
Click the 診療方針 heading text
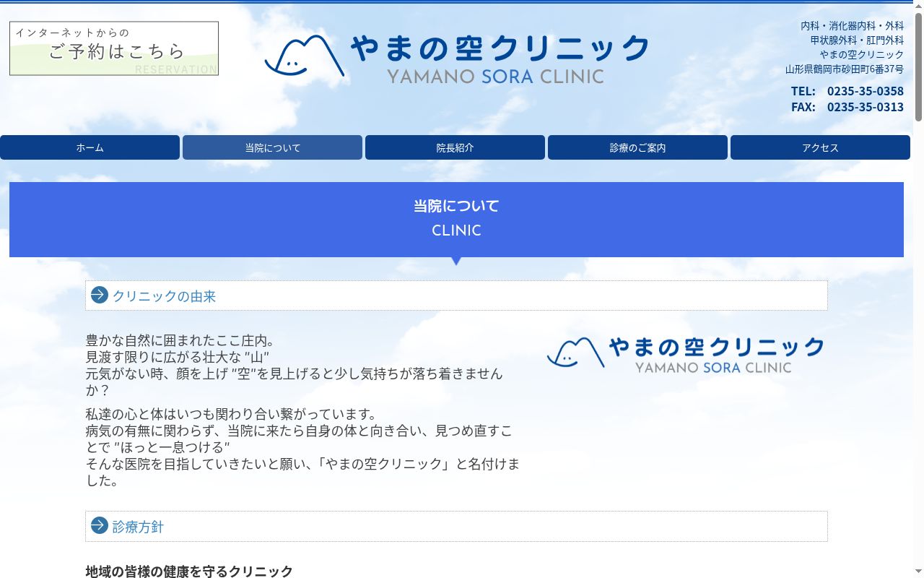coord(138,527)
